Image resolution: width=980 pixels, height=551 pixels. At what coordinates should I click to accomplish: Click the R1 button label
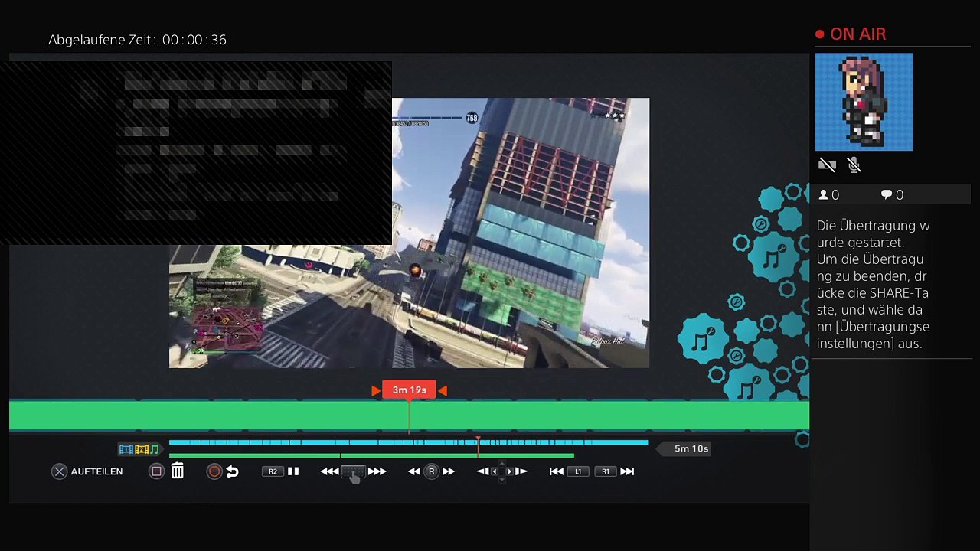click(x=605, y=471)
